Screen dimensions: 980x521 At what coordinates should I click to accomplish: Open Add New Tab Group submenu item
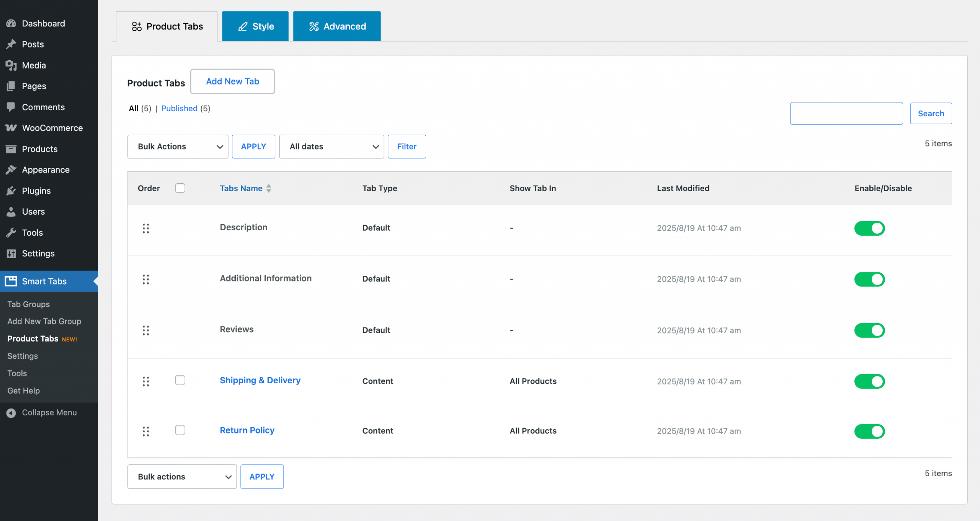pyautogui.click(x=44, y=321)
